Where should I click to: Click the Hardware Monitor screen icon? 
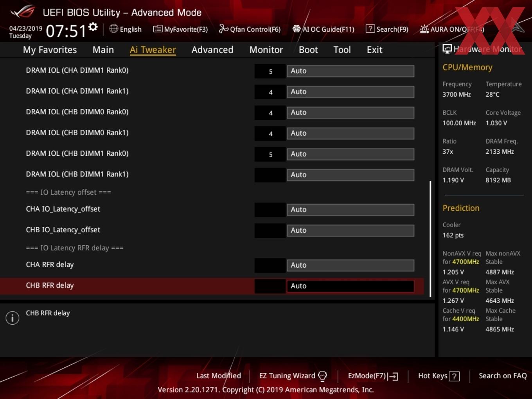coord(447,49)
